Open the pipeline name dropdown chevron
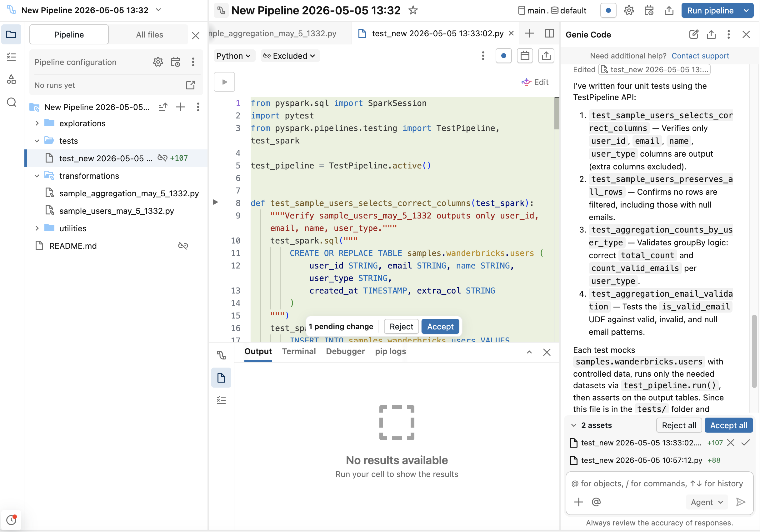 click(x=158, y=10)
